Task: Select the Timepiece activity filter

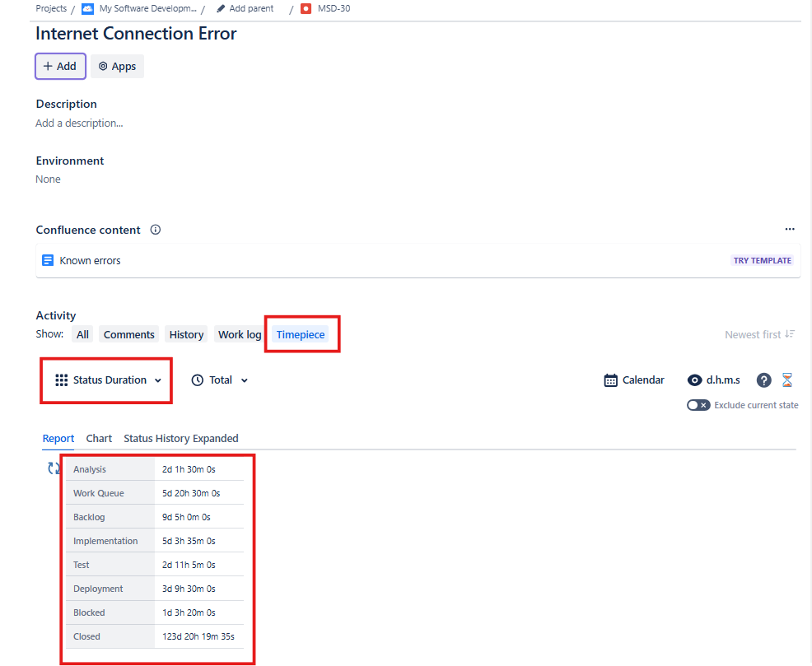Action: pos(300,334)
